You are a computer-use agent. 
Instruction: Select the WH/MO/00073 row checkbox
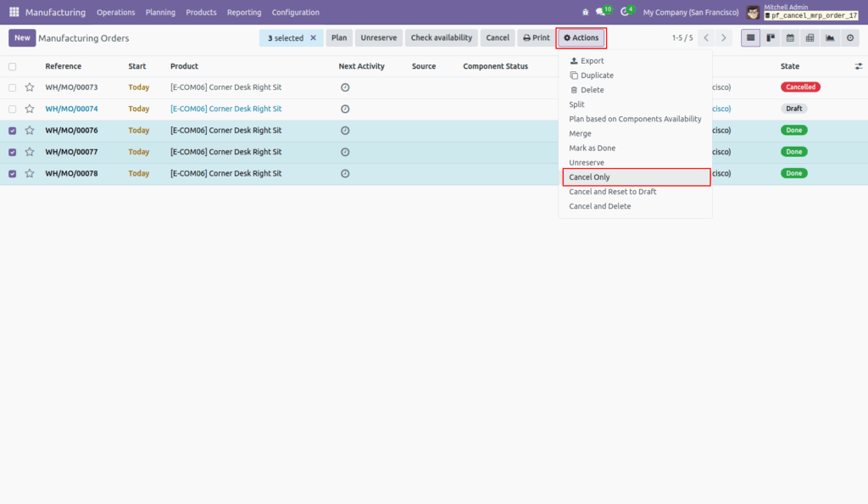coord(11,87)
